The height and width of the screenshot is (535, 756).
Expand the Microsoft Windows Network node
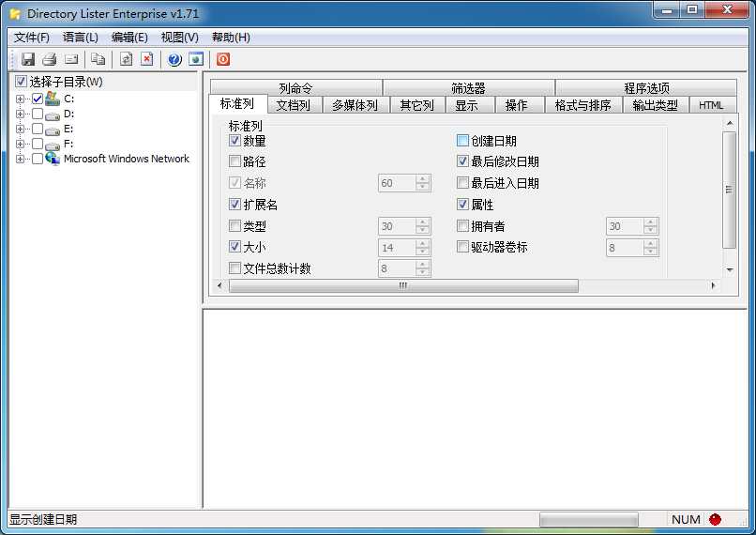(20, 159)
